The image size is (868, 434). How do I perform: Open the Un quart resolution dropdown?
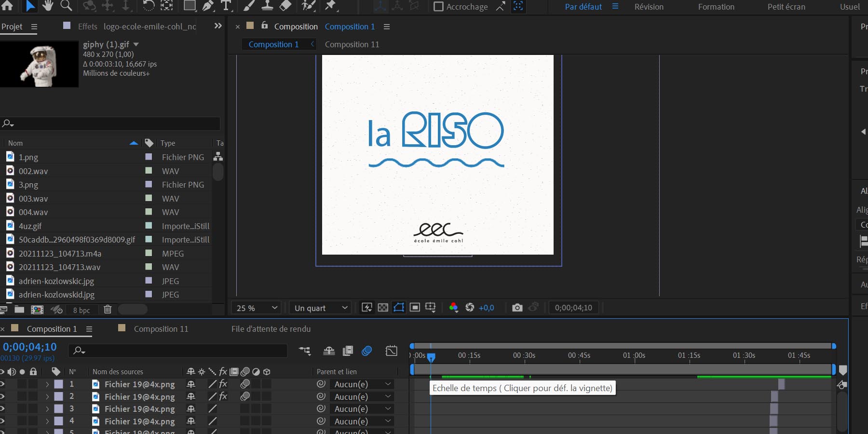321,308
